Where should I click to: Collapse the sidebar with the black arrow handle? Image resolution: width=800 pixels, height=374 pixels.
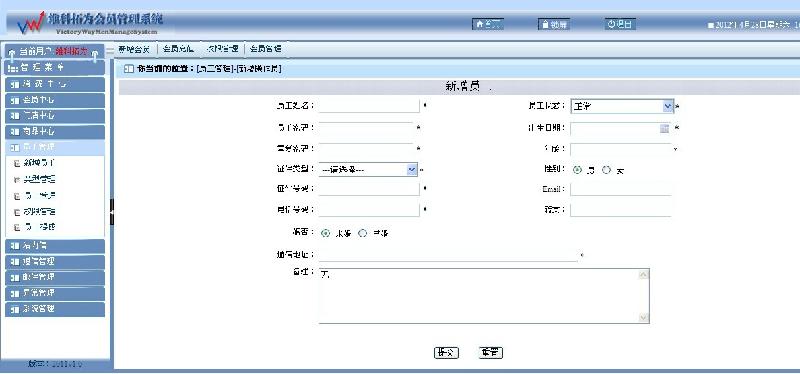pyautogui.click(x=112, y=212)
